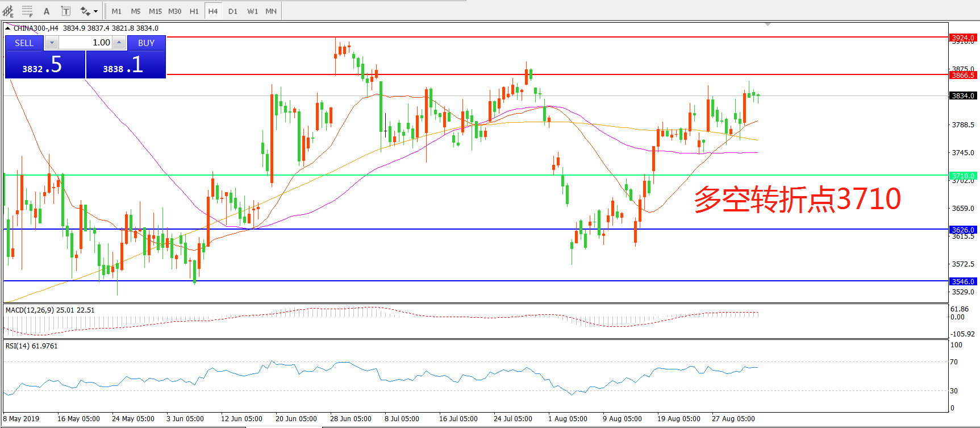Open the arrows tool dropdown arrow

95,11
